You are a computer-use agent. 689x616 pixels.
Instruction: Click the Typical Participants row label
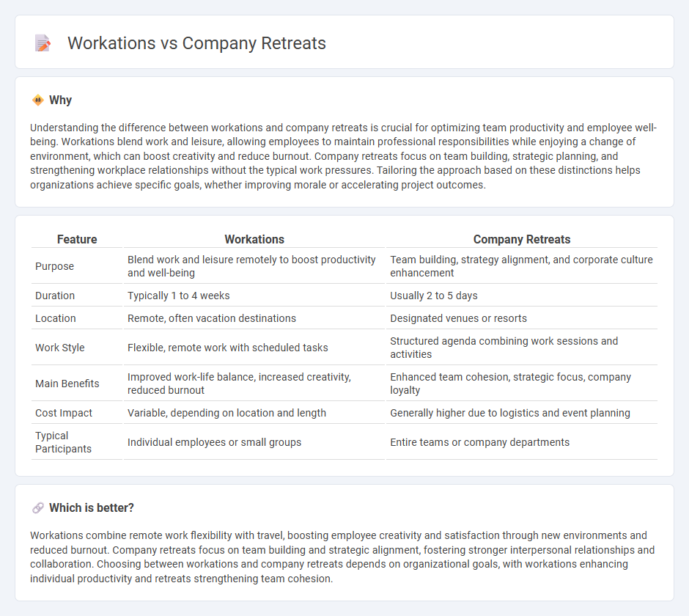[x=63, y=442]
